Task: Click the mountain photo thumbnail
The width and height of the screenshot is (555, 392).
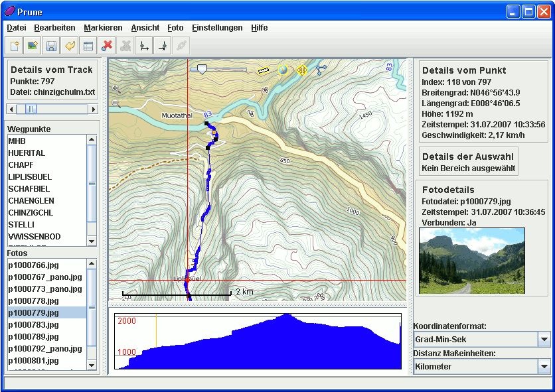Action: 472,261
